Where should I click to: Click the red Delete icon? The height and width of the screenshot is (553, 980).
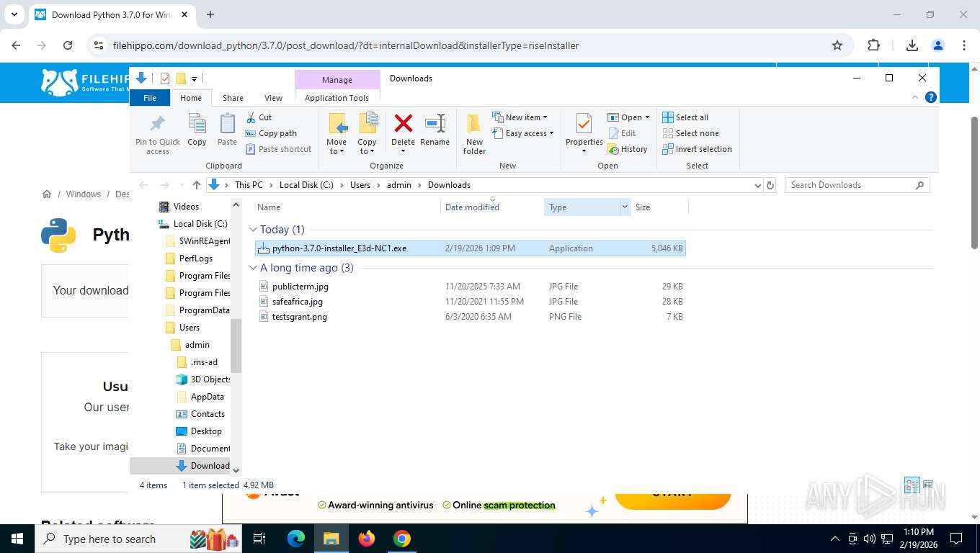tap(404, 123)
